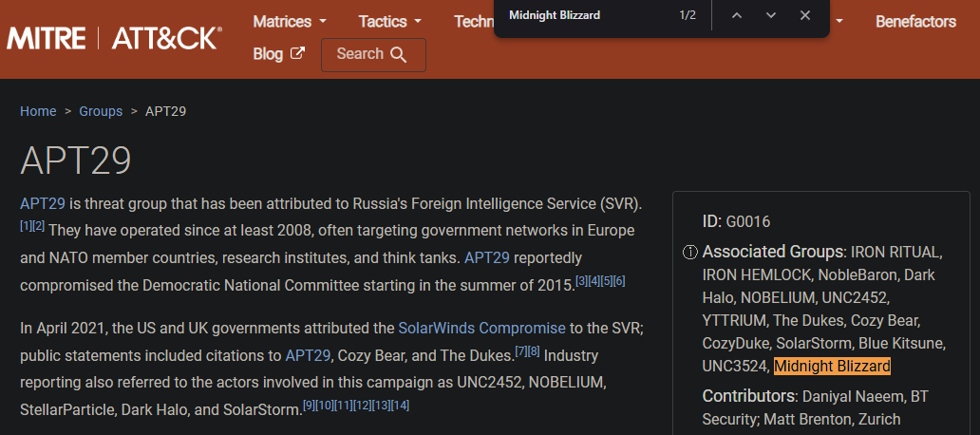Click citation reference [5]
Screen dimensions: 980x435
[606, 280]
